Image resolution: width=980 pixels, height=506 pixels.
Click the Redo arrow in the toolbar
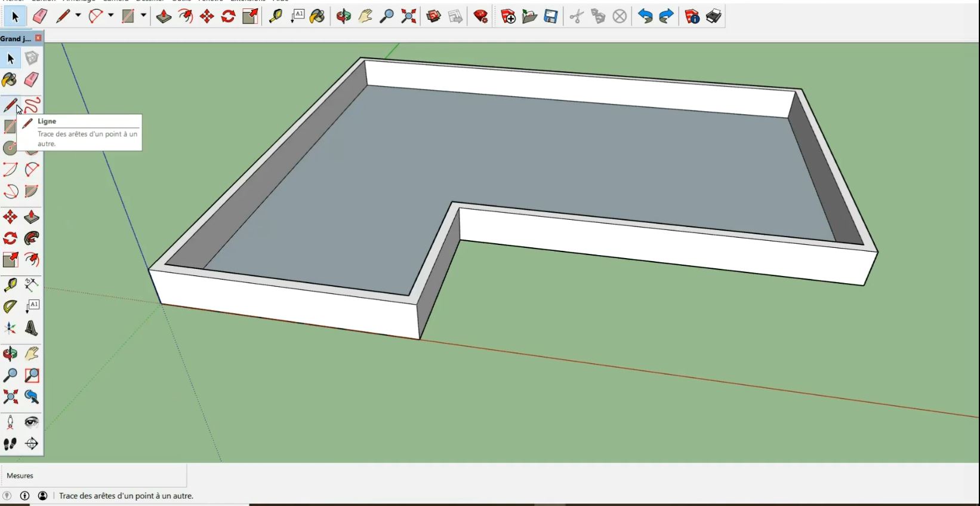tap(666, 16)
